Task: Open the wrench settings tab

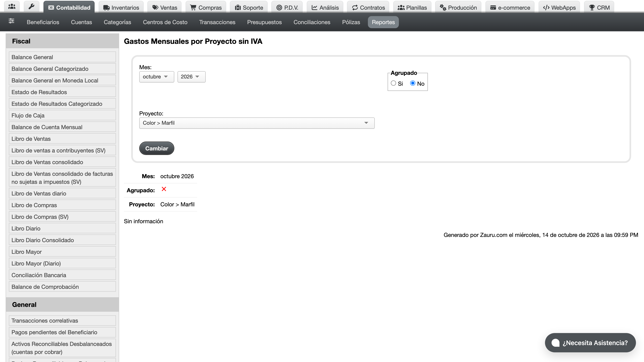Action: click(31, 7)
